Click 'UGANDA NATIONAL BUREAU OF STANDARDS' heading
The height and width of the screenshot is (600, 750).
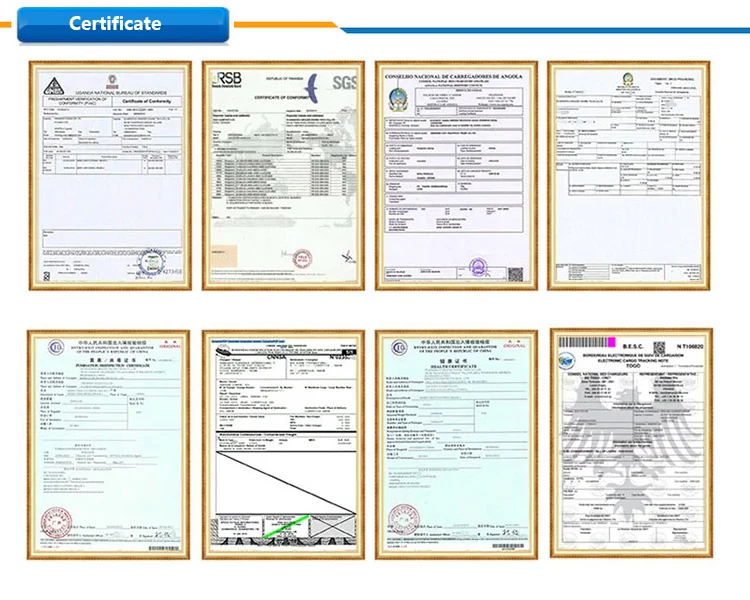point(121,92)
